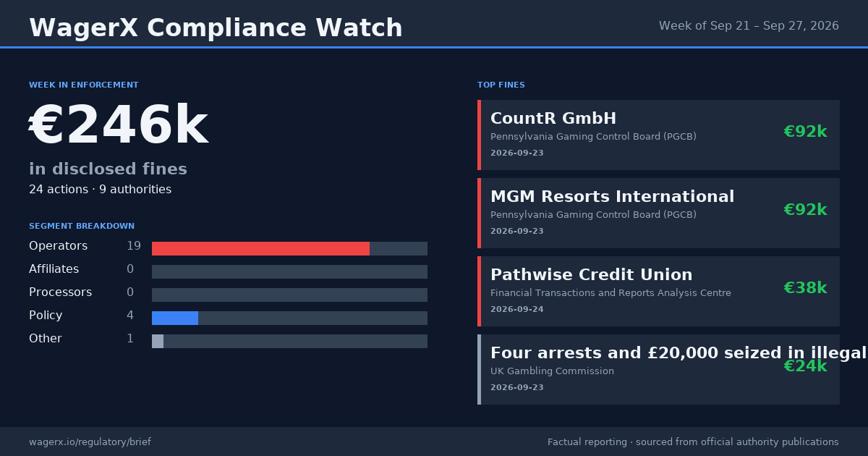Click the TOP FINES heading
Screen dimensions: 868x456
(501, 85)
